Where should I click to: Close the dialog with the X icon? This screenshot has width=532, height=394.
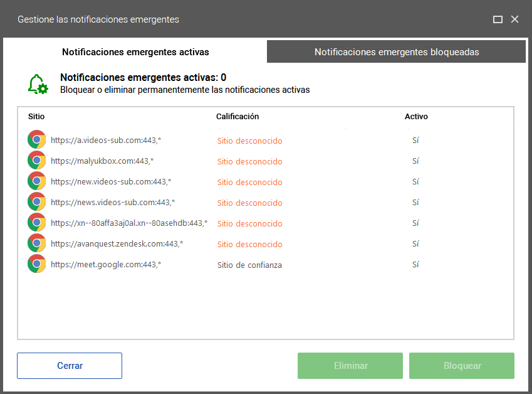click(x=514, y=19)
